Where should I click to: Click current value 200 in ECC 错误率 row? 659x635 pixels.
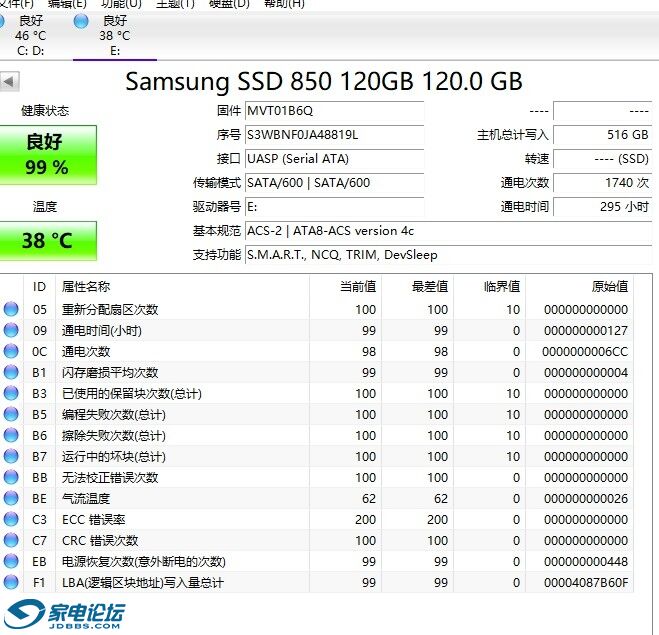(365, 520)
